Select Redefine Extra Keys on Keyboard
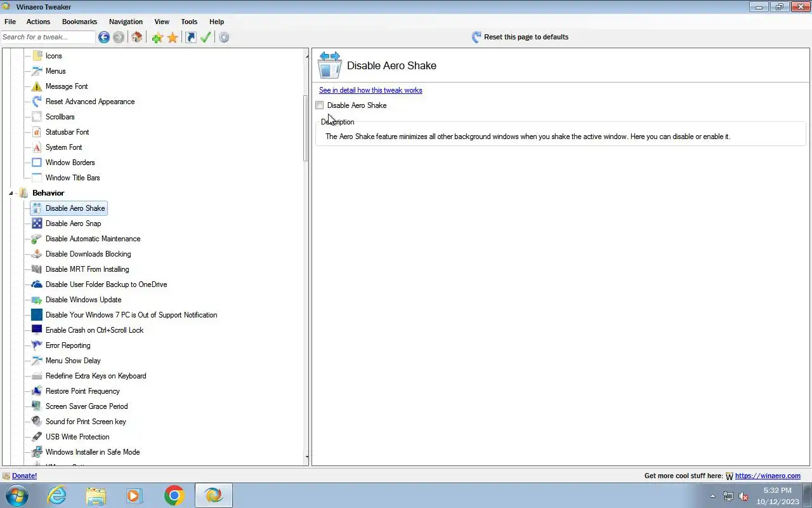The height and width of the screenshot is (508, 812). pyautogui.click(x=96, y=376)
